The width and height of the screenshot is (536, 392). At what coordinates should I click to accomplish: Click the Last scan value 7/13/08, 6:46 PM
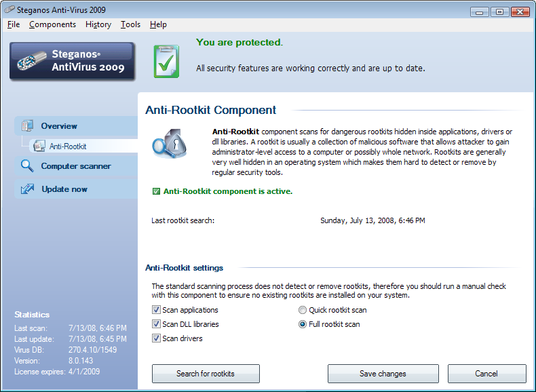(98, 328)
